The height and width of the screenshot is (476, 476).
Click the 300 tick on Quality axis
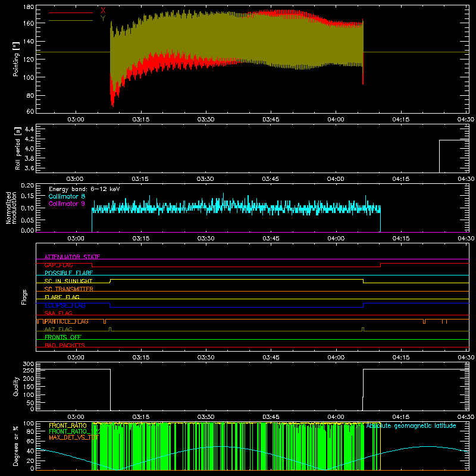coord(29,364)
